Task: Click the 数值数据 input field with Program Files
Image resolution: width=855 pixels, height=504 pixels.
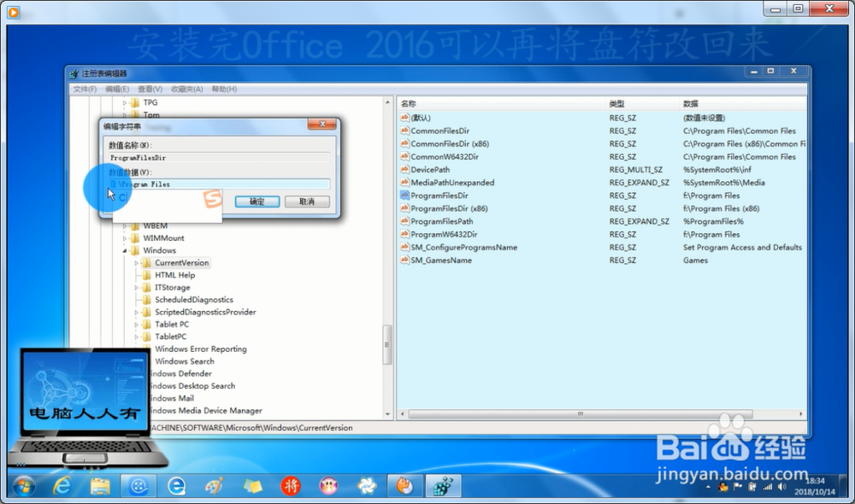Action: pyautogui.click(x=219, y=185)
